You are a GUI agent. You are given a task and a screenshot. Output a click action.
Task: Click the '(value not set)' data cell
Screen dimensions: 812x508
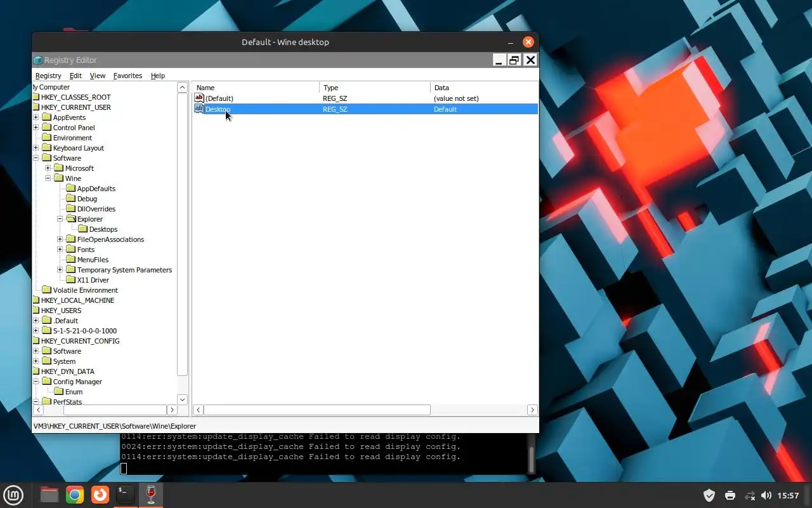coord(456,98)
